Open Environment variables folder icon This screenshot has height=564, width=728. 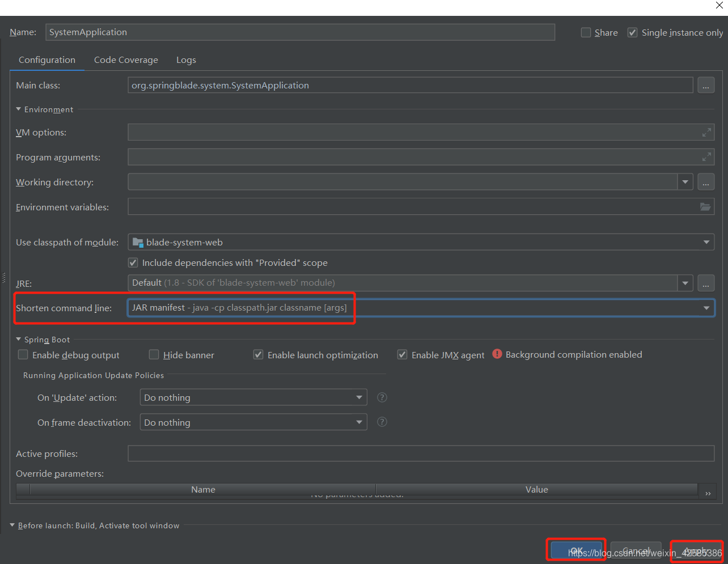[705, 207]
